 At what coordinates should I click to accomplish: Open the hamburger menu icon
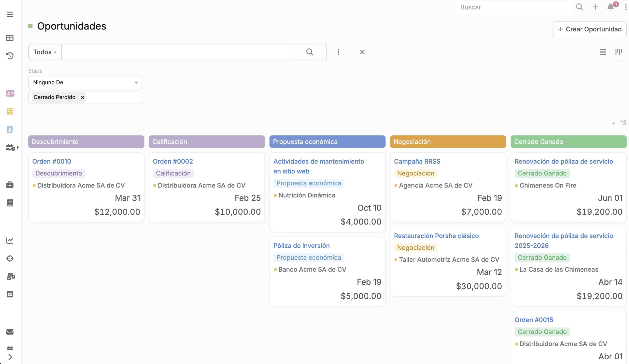[10, 14]
